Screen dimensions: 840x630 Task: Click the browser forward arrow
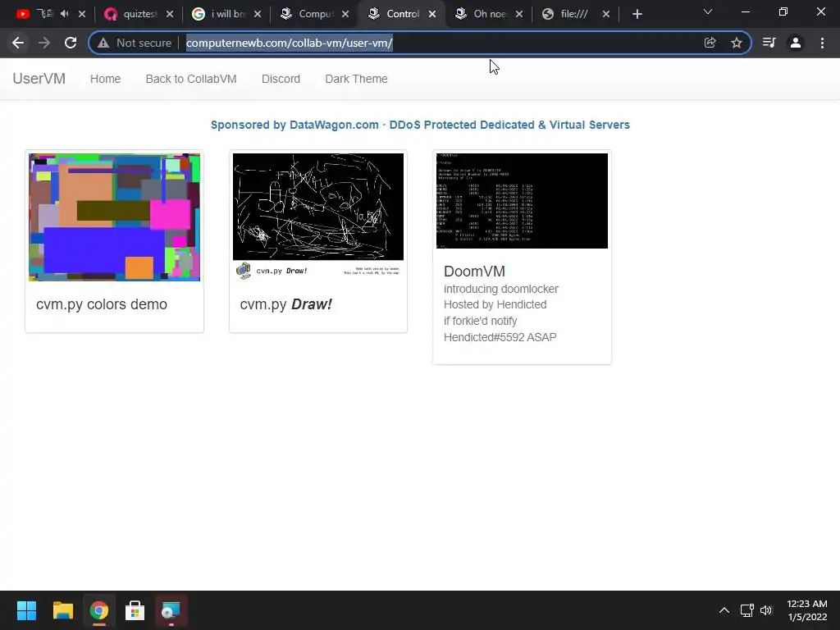click(x=44, y=43)
